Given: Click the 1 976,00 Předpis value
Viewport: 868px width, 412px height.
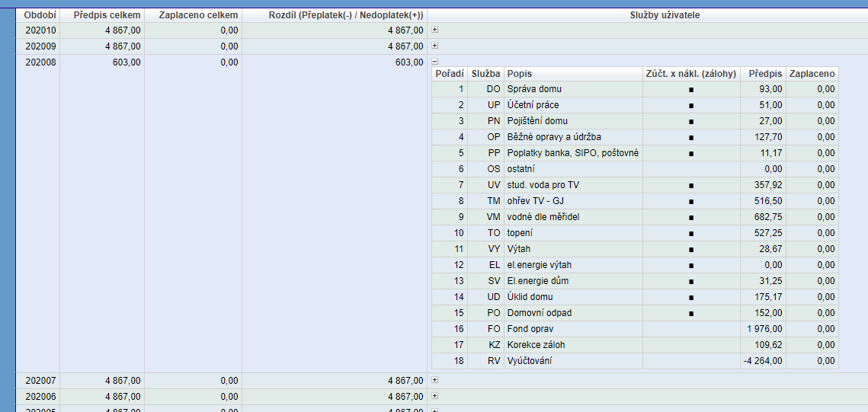Looking at the screenshot, I should pyautogui.click(x=765, y=330).
